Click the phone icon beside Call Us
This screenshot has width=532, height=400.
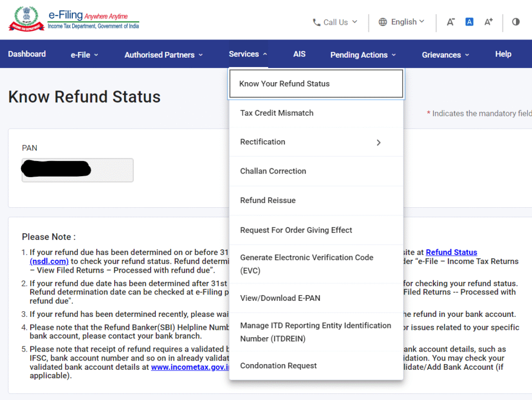[x=316, y=22]
